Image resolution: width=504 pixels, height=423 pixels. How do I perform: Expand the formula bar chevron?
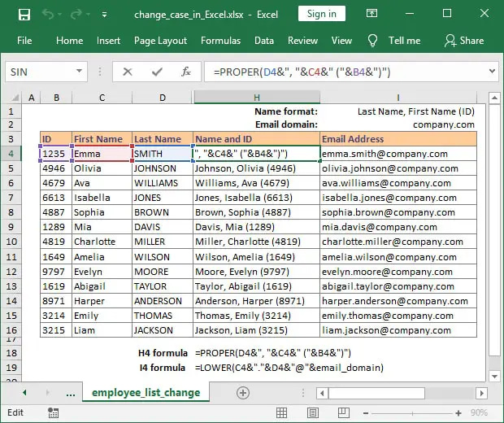click(492, 71)
